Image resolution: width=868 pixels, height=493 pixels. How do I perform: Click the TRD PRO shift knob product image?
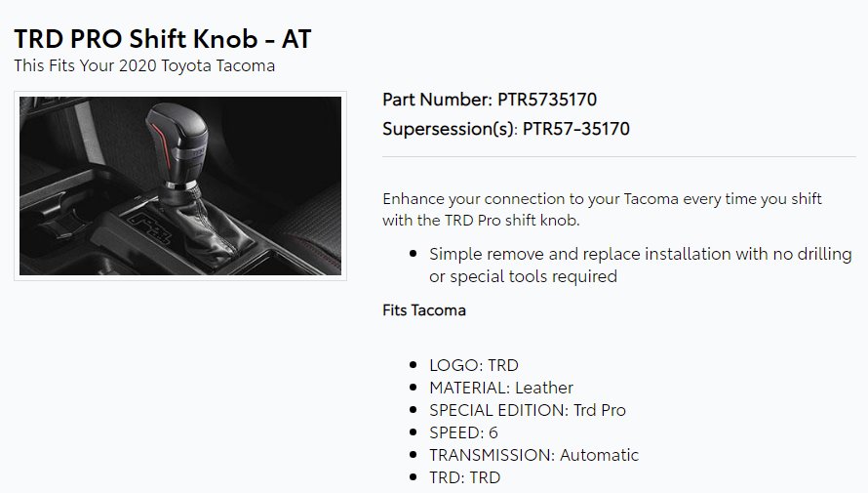point(180,186)
